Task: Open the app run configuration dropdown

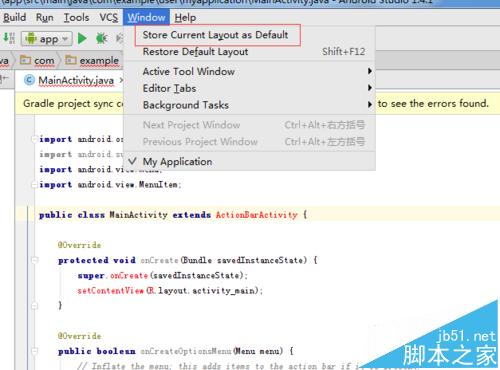Action: click(46, 39)
